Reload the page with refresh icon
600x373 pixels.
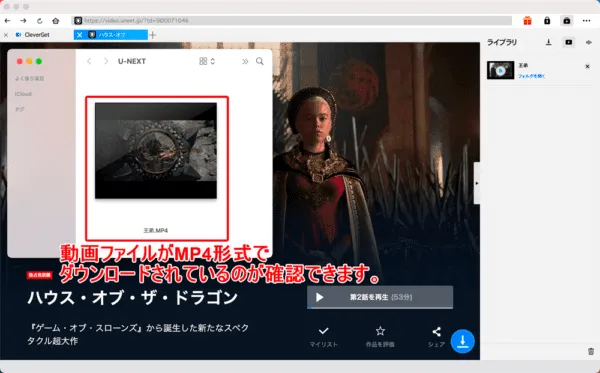39,21
